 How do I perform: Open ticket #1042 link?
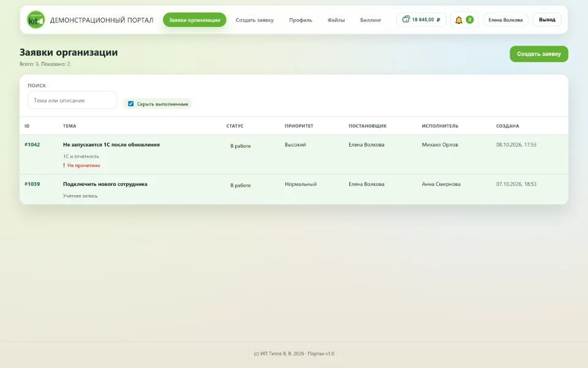click(x=32, y=145)
